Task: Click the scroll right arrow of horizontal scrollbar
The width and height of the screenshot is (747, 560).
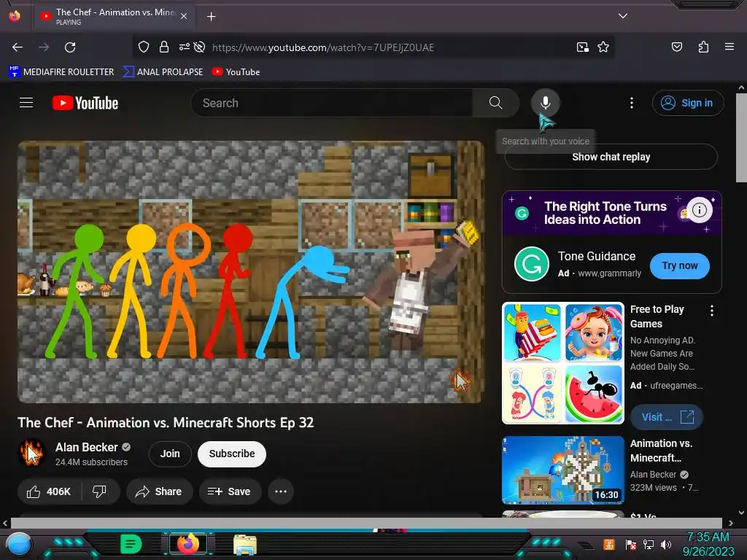Action: 730,523
